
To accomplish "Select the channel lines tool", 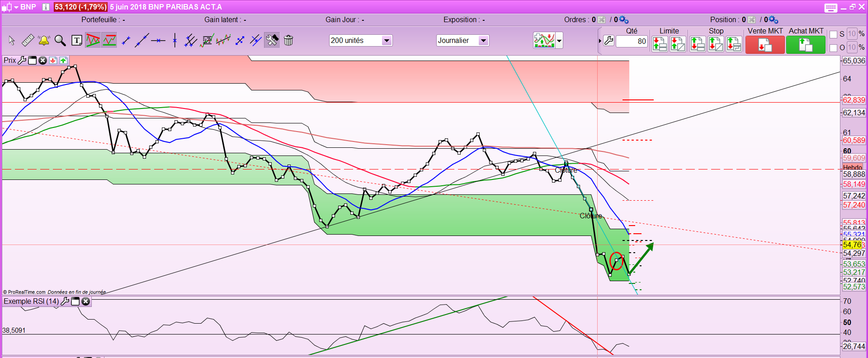I will coord(256,41).
